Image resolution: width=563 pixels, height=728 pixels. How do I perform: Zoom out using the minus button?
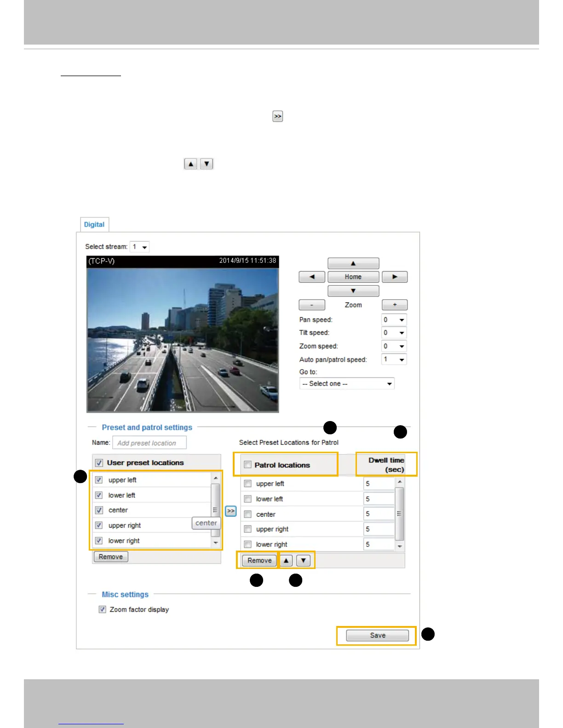pos(312,305)
